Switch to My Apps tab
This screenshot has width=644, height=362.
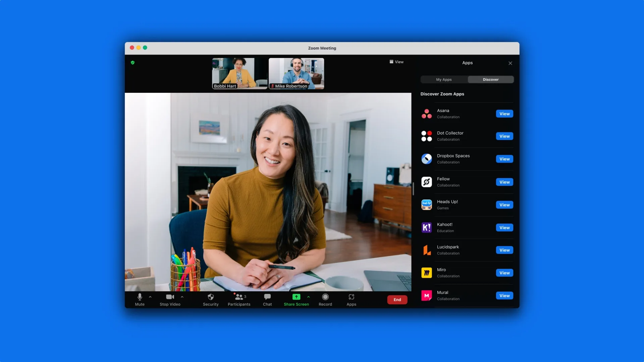pyautogui.click(x=444, y=79)
